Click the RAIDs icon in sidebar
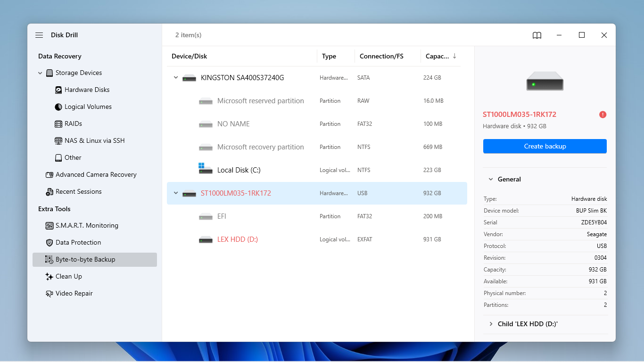The image size is (644, 362). click(58, 124)
